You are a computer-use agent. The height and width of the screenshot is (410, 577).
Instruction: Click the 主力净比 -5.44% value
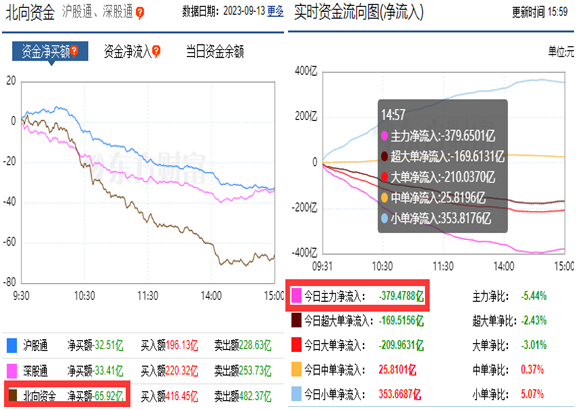click(x=534, y=296)
